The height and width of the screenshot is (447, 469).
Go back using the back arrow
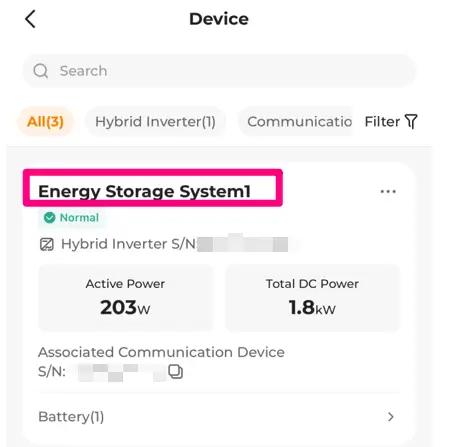pyautogui.click(x=30, y=19)
